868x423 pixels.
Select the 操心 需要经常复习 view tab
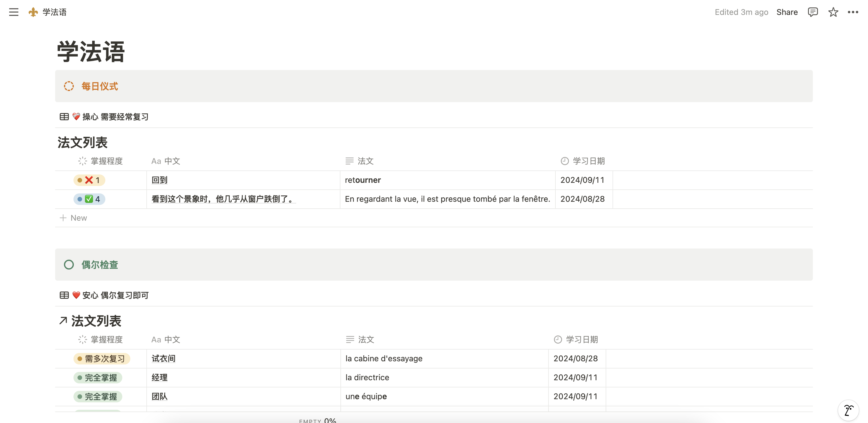(104, 117)
